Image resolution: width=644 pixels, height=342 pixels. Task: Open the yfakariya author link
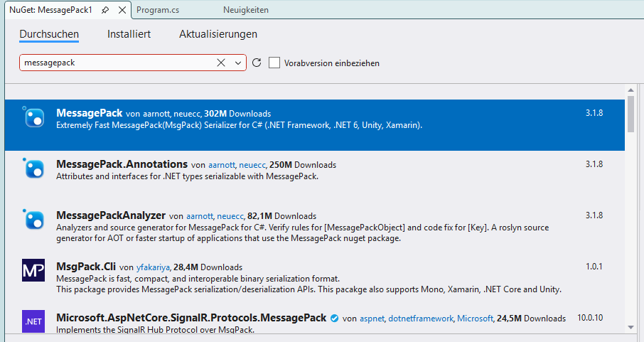153,267
